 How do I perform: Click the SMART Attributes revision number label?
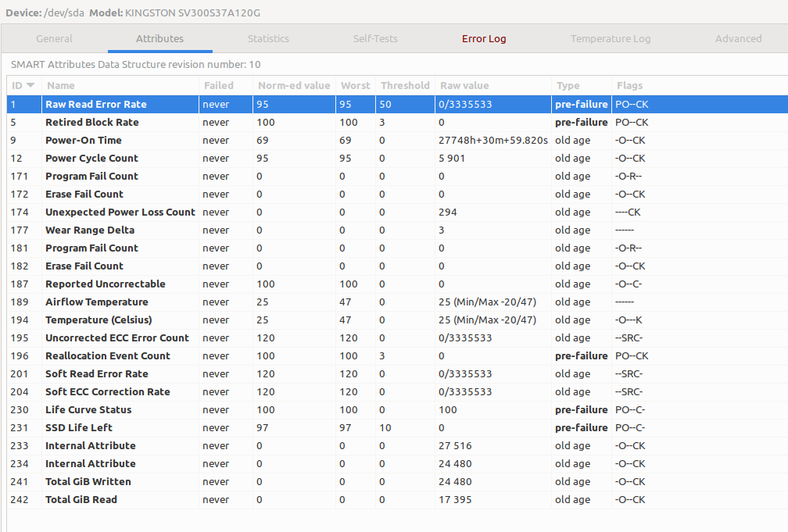click(x=136, y=64)
